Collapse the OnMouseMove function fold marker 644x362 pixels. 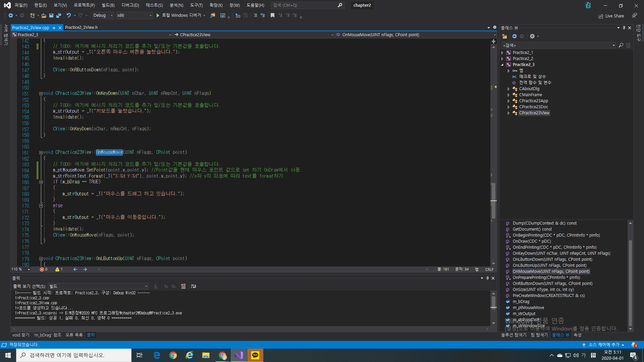pos(41,153)
